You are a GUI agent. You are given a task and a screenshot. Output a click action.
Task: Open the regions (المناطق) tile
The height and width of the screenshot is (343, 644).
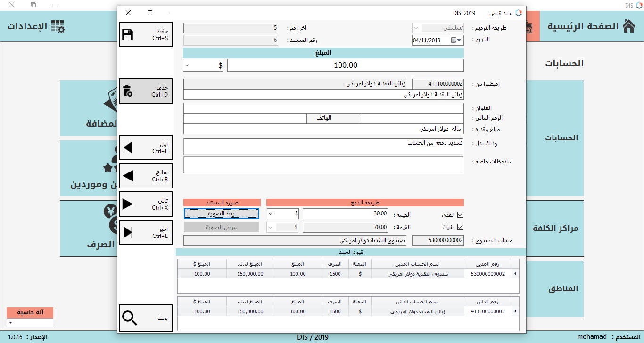[x=554, y=288]
